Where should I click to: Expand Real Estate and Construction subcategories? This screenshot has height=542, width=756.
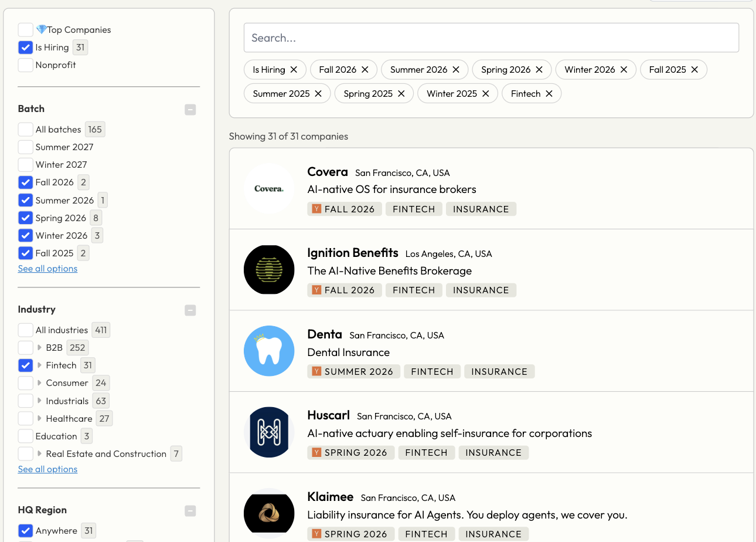pyautogui.click(x=39, y=454)
